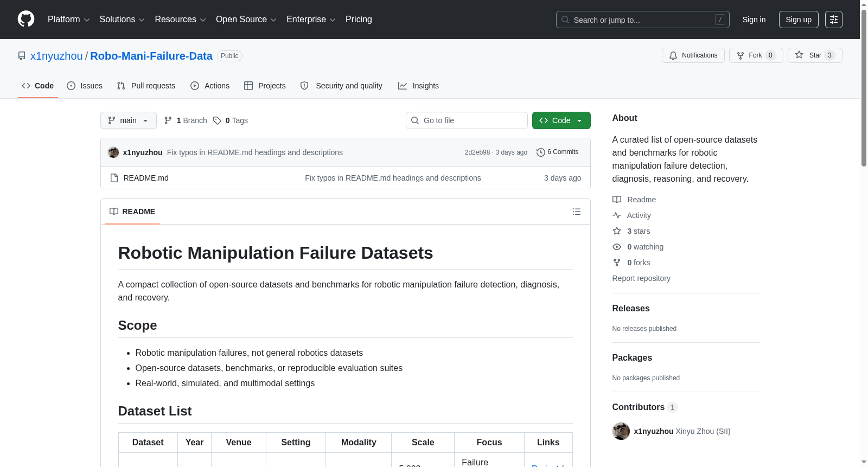Open the Projects tab
Image resolution: width=868 pixels, height=467 pixels.
pyautogui.click(x=265, y=86)
